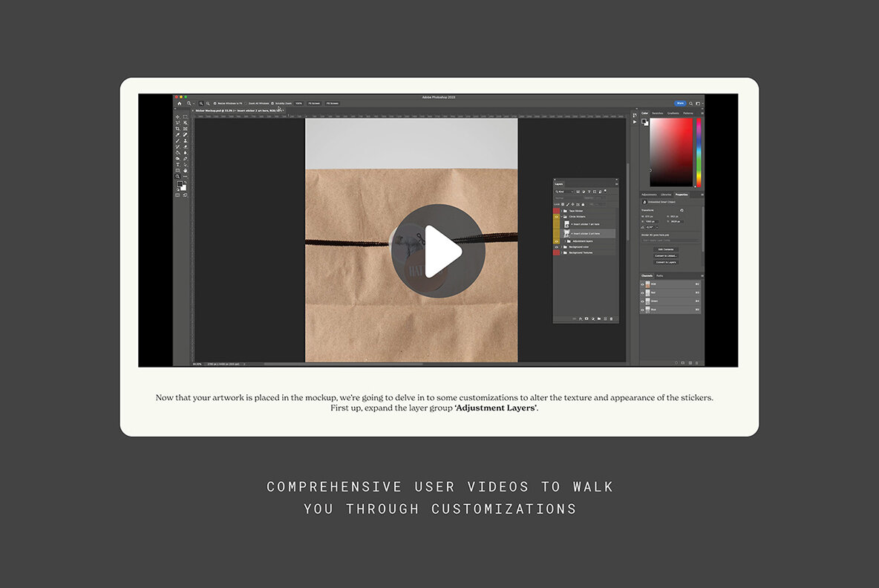Hide the Circle Stickers layer group
879x588 pixels.
pyautogui.click(x=557, y=217)
